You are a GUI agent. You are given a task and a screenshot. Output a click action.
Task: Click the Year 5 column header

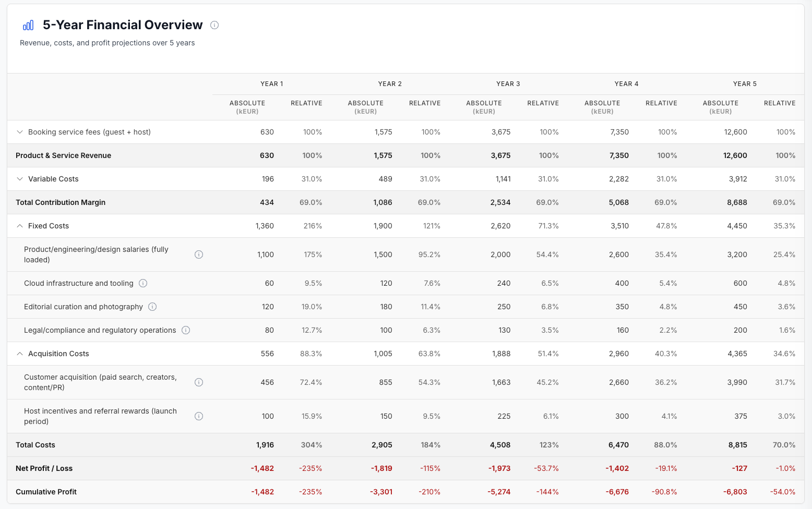744,84
